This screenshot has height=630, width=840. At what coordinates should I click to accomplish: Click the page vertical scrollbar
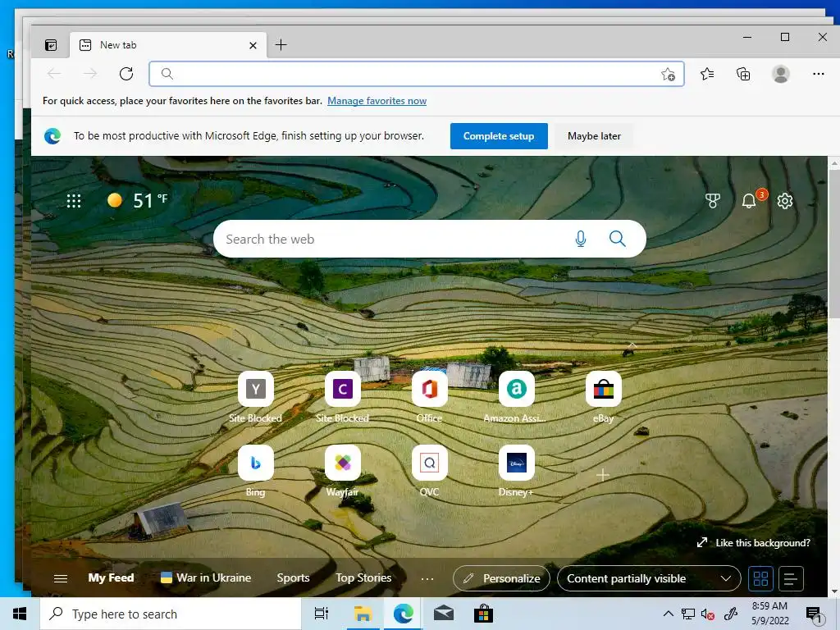[x=834, y=244]
